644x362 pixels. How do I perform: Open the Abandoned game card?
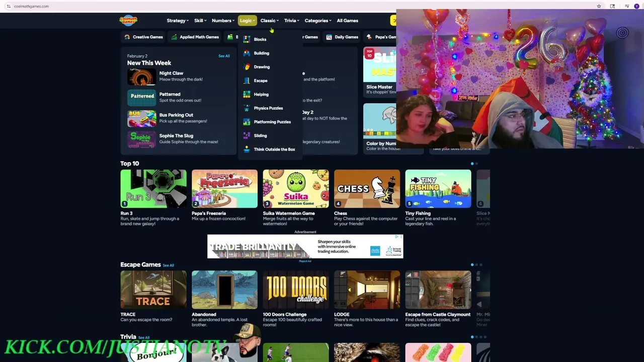tap(224, 290)
